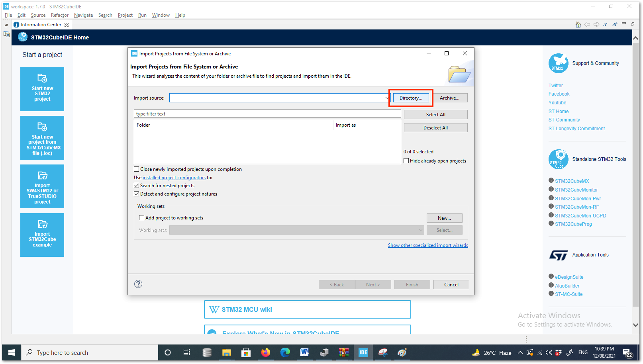Open Start new STM32 project tile
The image size is (643, 364).
[x=42, y=89]
